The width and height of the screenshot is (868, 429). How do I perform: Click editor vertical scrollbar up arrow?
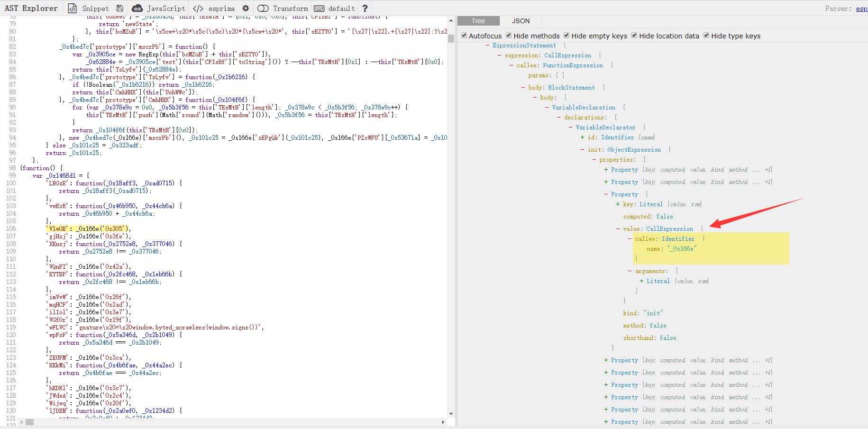pyautogui.click(x=451, y=20)
